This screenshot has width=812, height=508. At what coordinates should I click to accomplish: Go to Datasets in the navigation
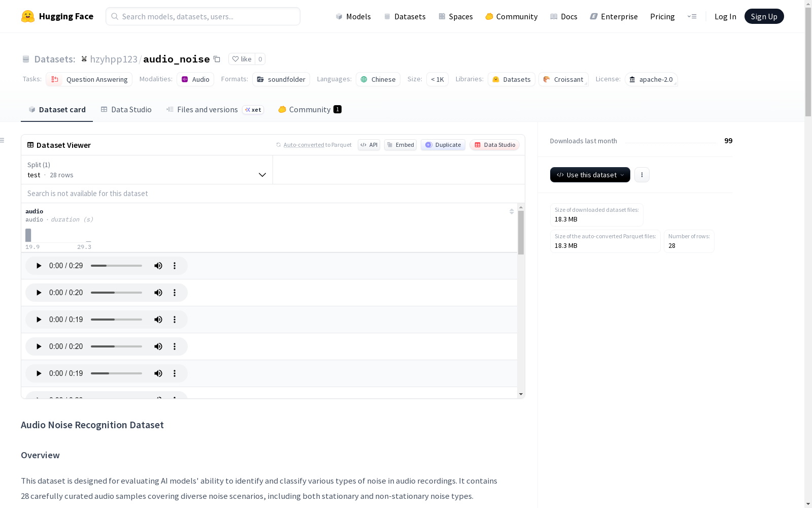pos(404,16)
